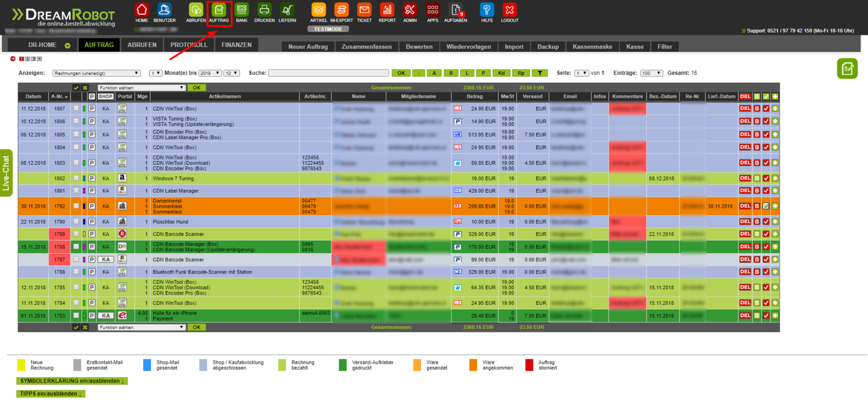Click the Rp filter button
The width and height of the screenshot is (868, 412).
[521, 73]
